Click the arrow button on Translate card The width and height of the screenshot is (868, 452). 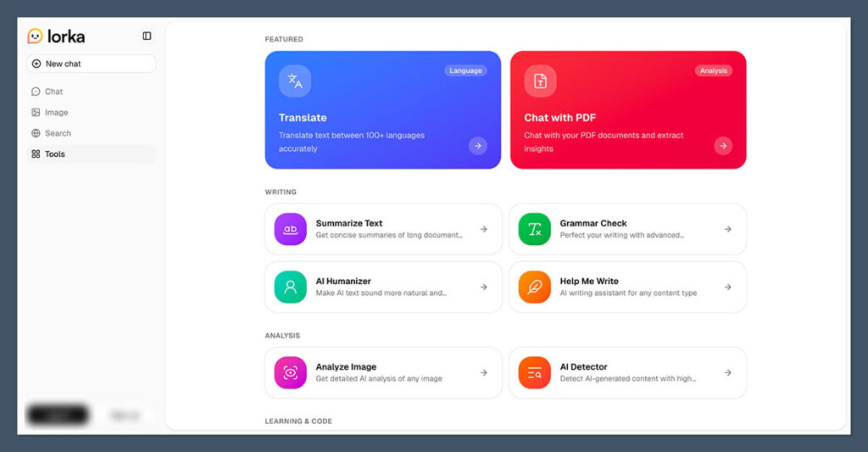(x=478, y=146)
